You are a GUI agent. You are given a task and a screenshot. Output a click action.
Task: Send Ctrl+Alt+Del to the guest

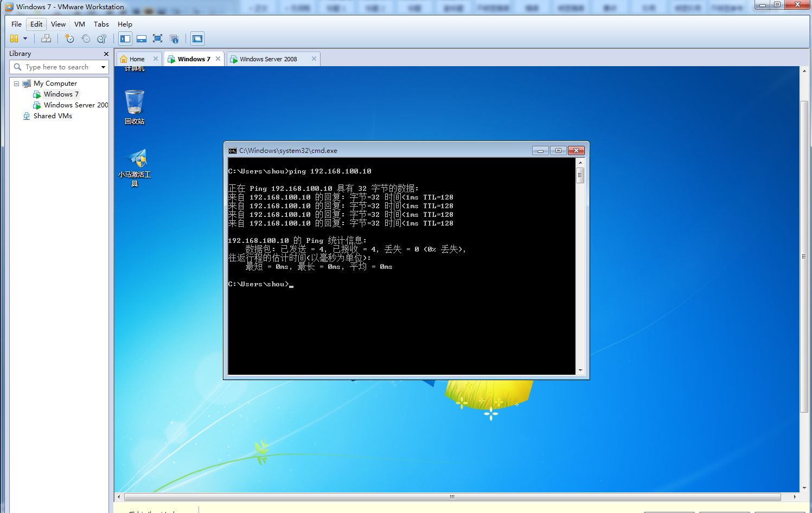tap(46, 39)
